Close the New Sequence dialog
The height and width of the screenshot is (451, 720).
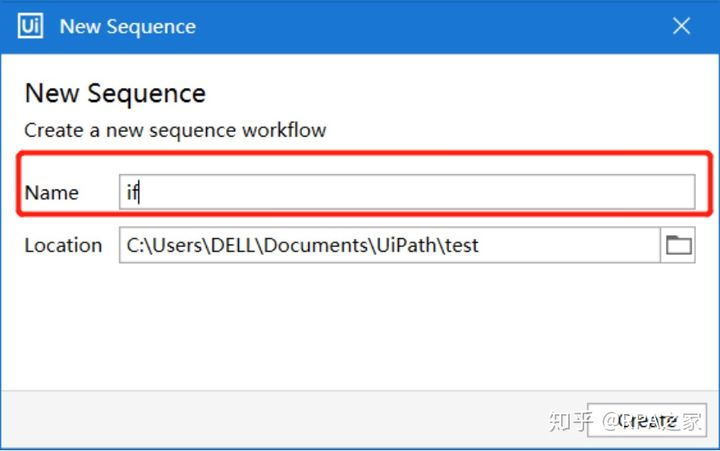click(681, 26)
